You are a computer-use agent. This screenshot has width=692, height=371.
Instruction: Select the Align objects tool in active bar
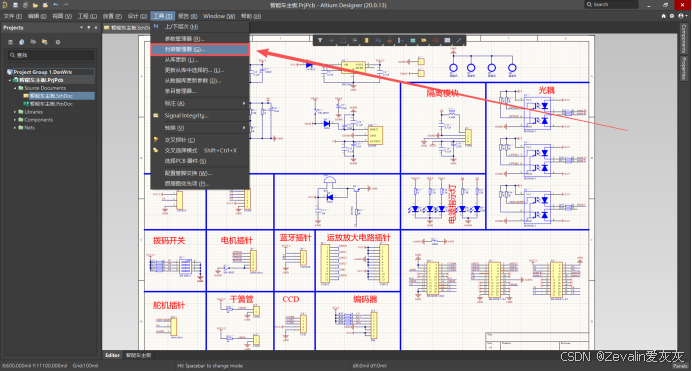(354, 40)
